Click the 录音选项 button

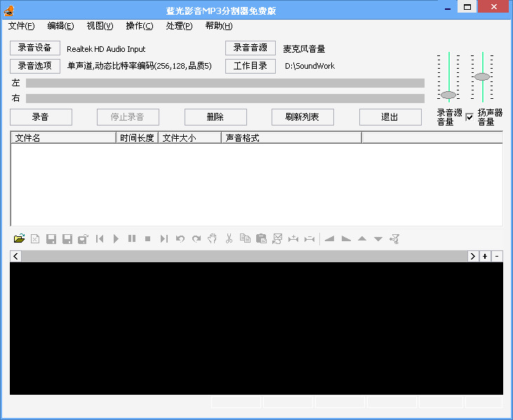[x=35, y=66]
